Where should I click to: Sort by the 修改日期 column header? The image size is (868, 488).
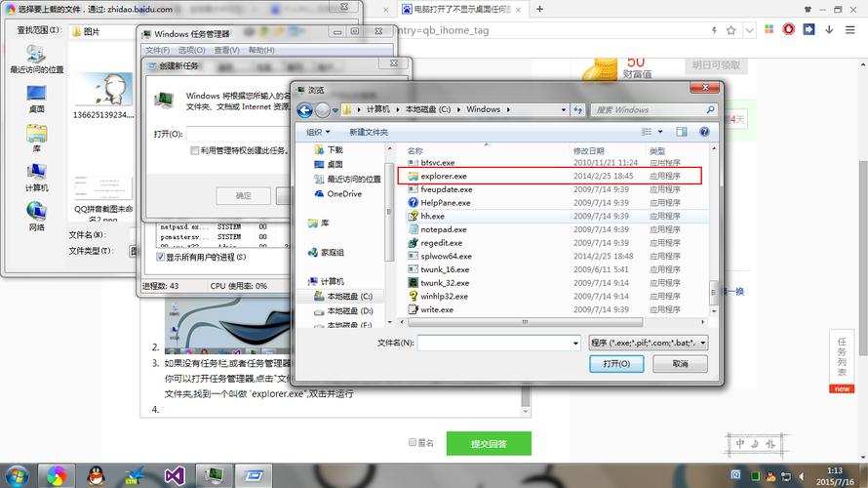point(588,150)
